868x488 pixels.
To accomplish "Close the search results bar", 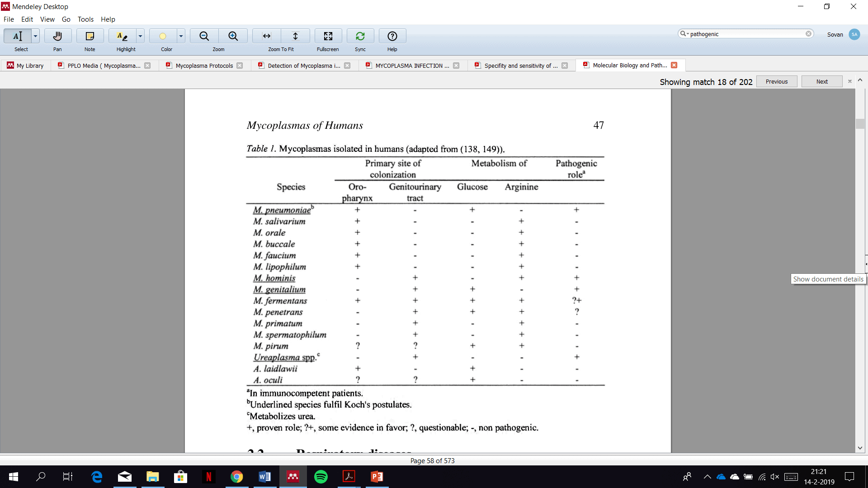I will pyautogui.click(x=850, y=81).
